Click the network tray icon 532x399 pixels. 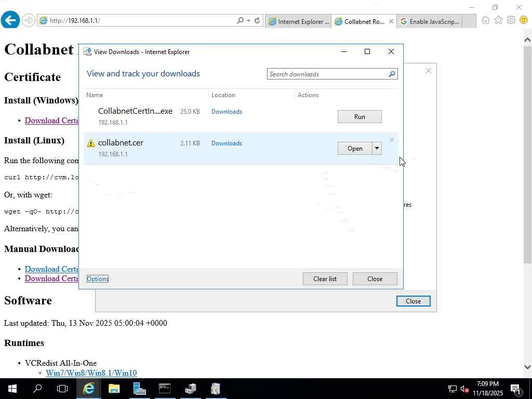453,389
